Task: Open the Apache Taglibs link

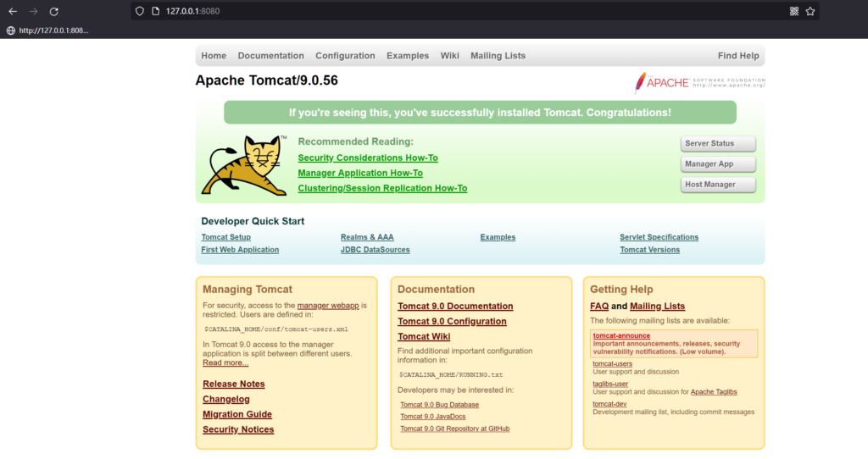Action: (x=714, y=392)
